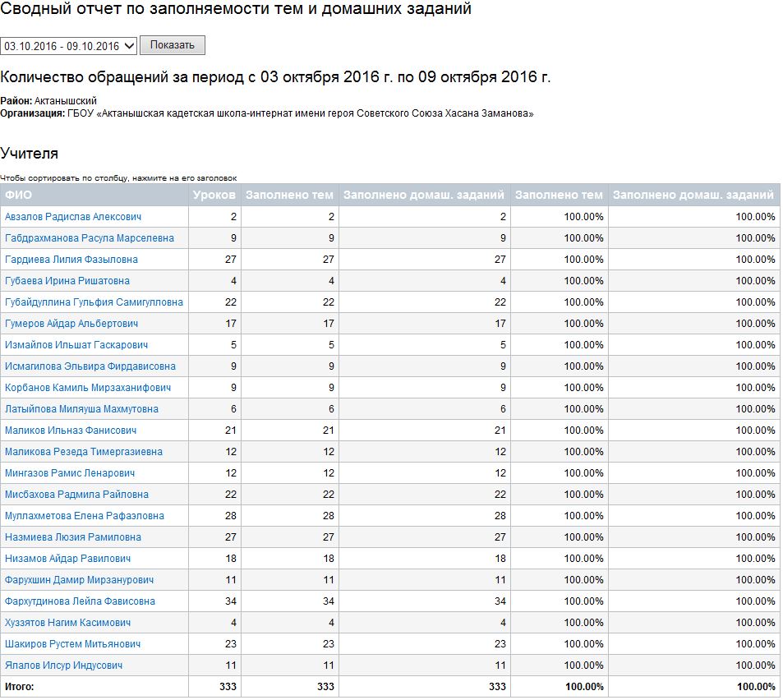Open teacher link Габдрахманова Расула Марселевна
The image size is (783, 700).
click(90, 238)
